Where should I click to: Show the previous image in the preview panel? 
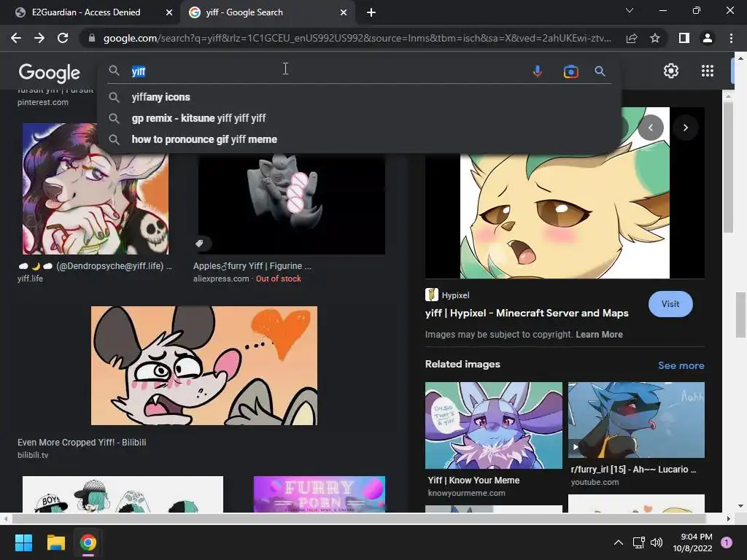tap(651, 128)
